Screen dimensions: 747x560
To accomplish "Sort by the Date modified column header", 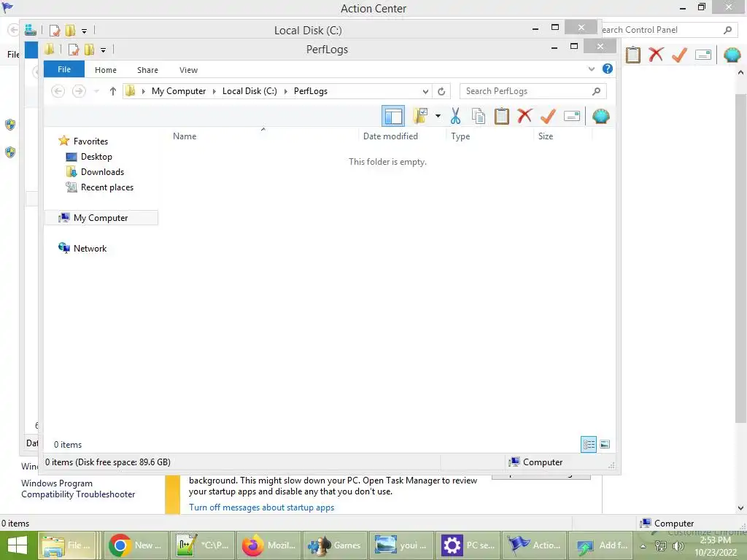I will coord(390,136).
